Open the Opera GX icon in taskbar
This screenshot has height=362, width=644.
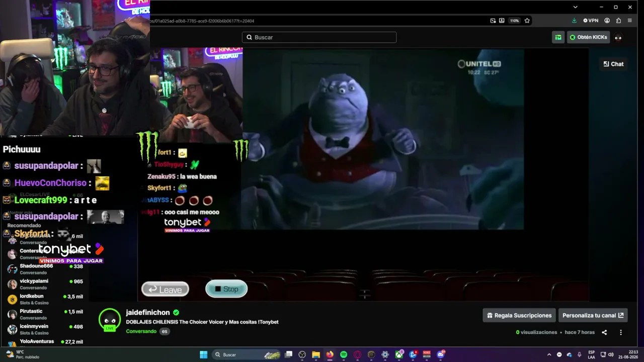(358, 354)
